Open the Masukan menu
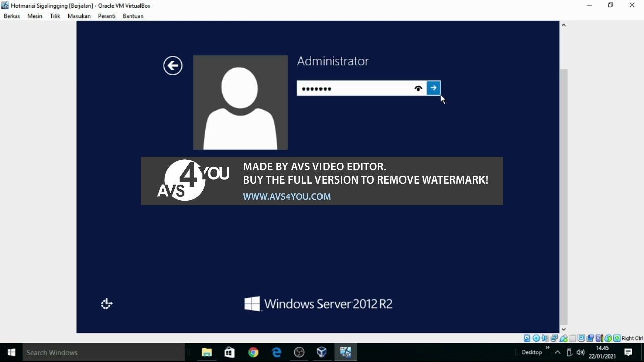 (79, 16)
